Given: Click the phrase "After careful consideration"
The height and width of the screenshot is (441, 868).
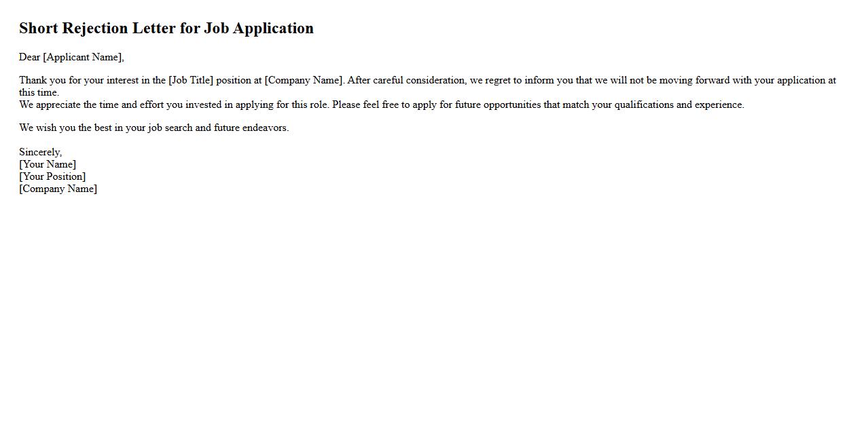Looking at the screenshot, I should [406, 80].
